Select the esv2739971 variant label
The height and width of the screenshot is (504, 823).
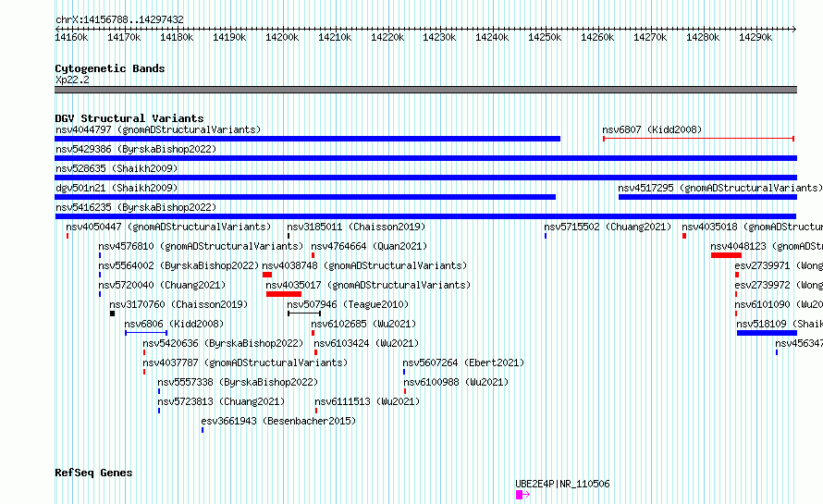(779, 265)
